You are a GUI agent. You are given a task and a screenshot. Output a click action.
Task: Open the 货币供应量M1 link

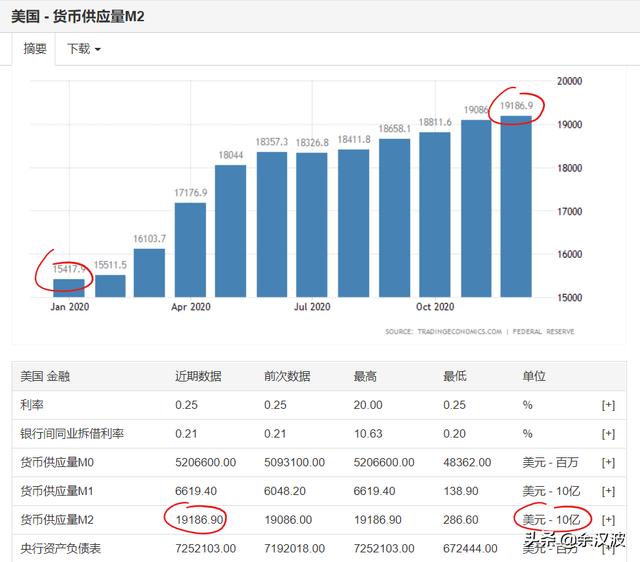tap(57, 491)
